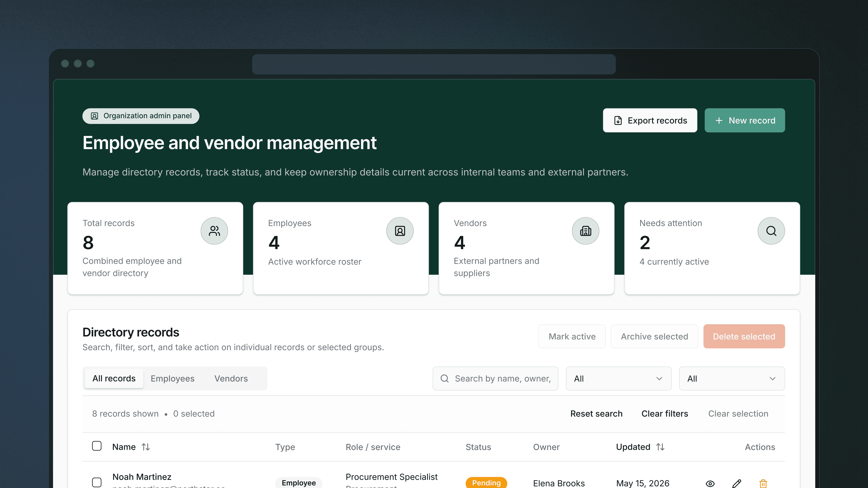The height and width of the screenshot is (488, 868).
Task: Click the Status column header
Action: 478,447
